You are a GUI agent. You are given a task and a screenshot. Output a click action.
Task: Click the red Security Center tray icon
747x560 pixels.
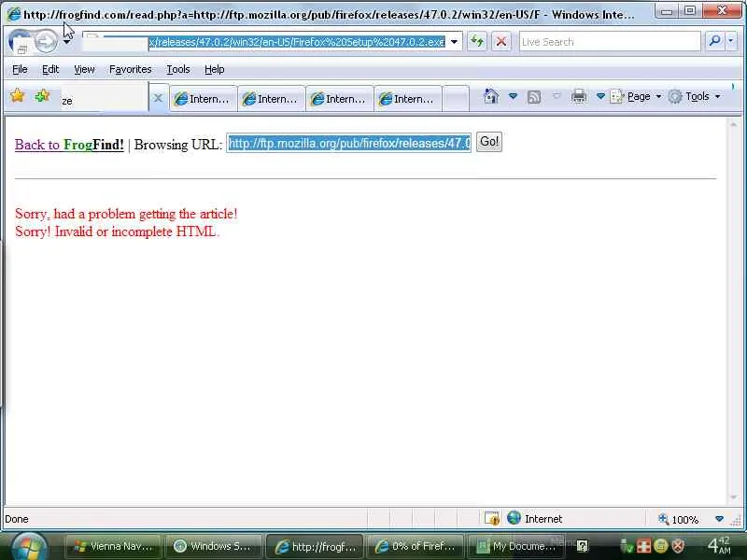tap(643, 546)
